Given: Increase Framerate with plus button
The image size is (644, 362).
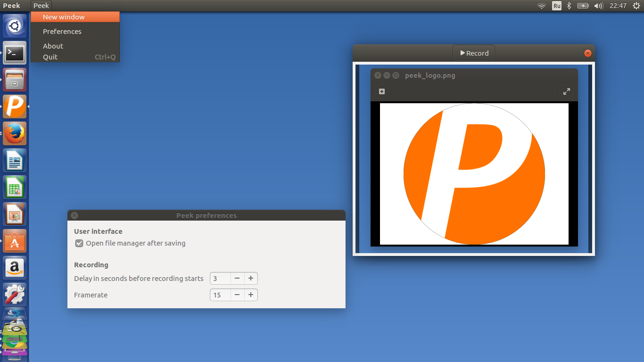Looking at the screenshot, I should click(251, 295).
